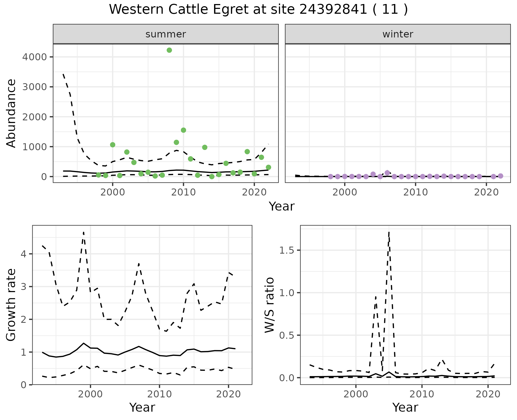517x420 pixels.
Task: Click the highest purple winter data point
Action: [x=387, y=173]
